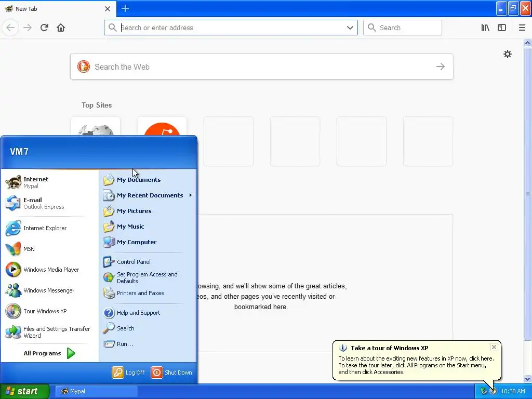Image resolution: width=532 pixels, height=399 pixels.
Task: Open My Computer
Action: 148,242
